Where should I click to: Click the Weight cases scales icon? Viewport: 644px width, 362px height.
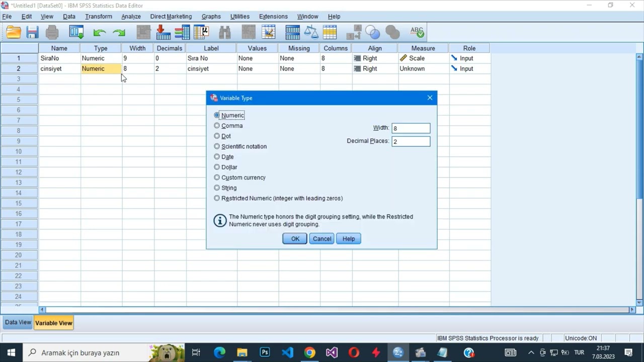(311, 33)
